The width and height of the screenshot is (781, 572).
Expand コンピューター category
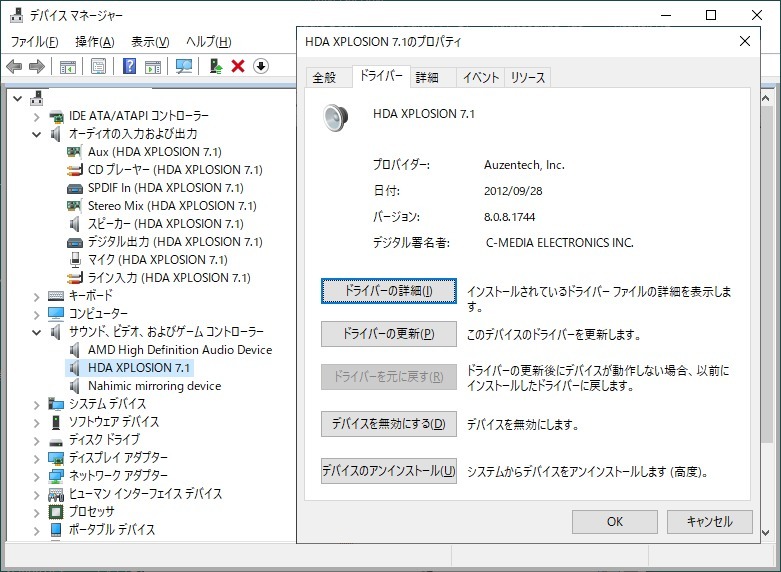click(36, 315)
